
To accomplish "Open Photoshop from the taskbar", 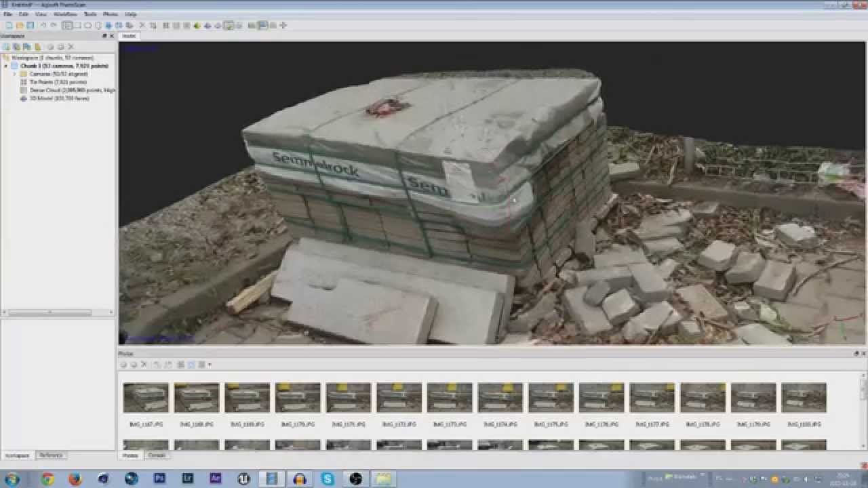I will (159, 479).
